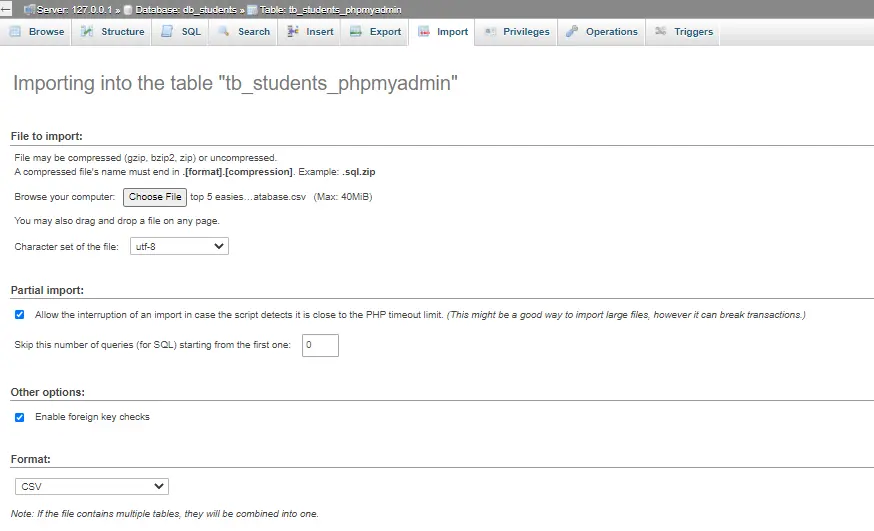874x531 pixels.
Task: Switch to the Import tab
Action: click(x=443, y=32)
